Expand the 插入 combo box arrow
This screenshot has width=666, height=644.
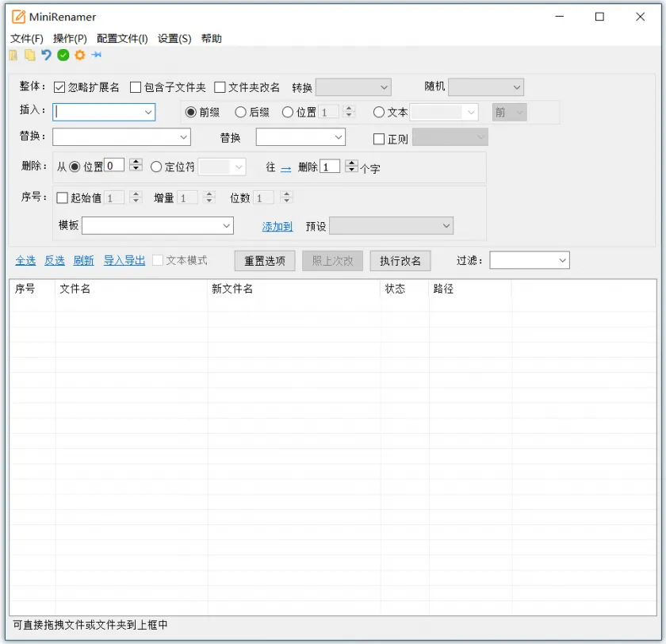click(x=147, y=113)
